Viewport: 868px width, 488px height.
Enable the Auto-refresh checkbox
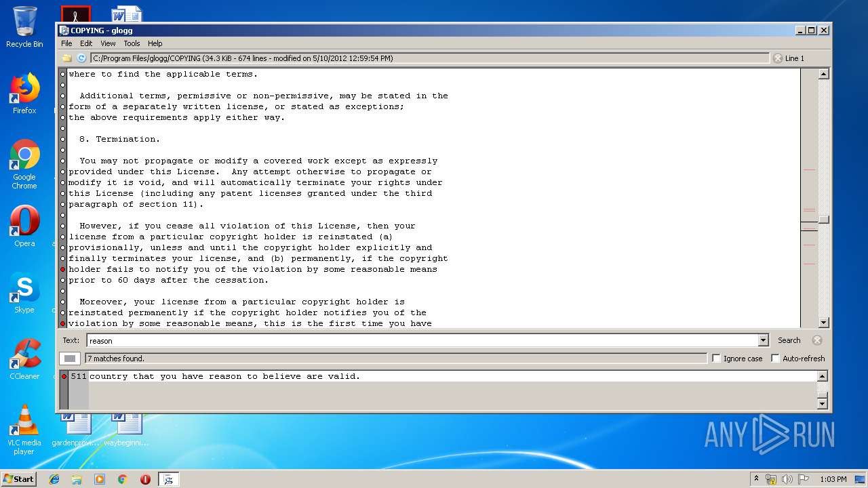pos(775,359)
